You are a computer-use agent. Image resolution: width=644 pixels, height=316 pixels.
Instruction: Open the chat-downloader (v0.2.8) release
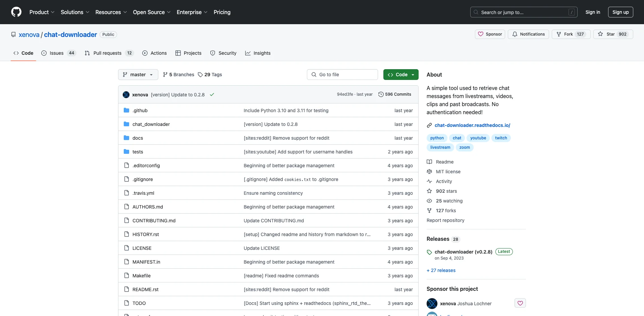coord(464,252)
